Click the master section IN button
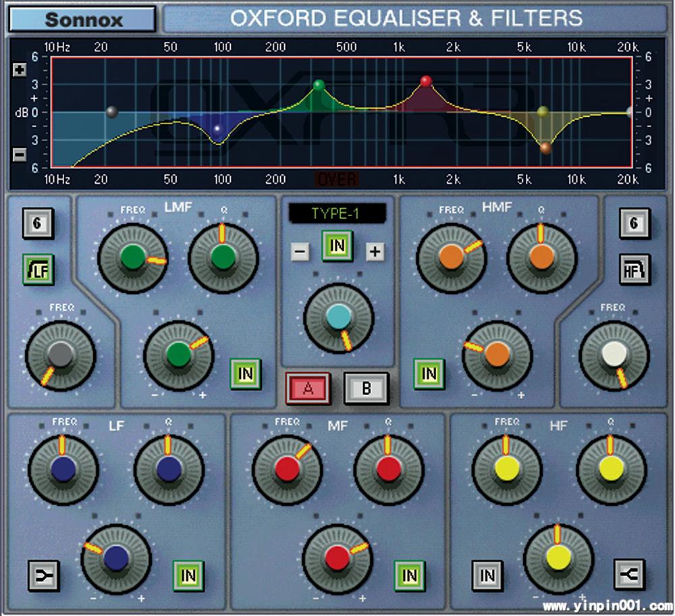This screenshot has width=675, height=616. click(337, 246)
